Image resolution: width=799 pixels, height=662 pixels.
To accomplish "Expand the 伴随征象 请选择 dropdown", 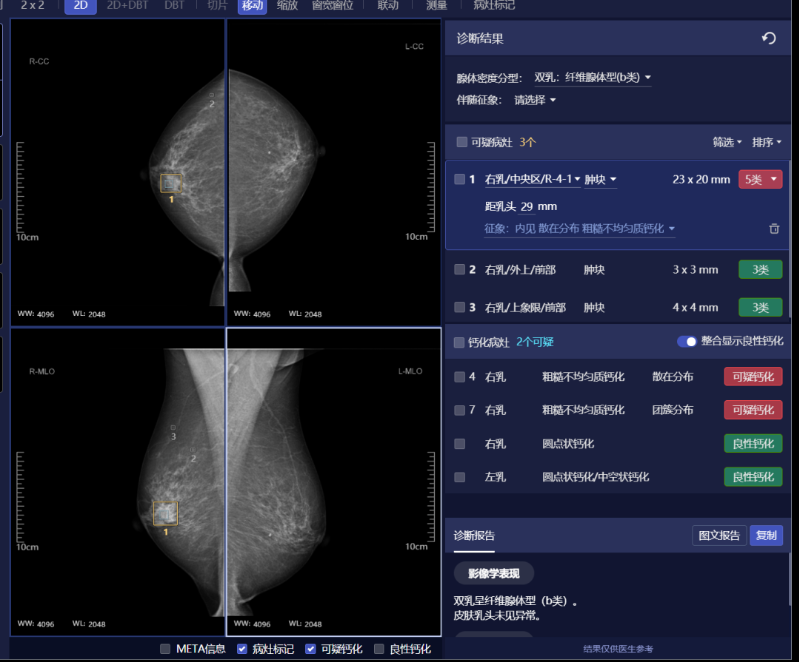I will pos(535,100).
